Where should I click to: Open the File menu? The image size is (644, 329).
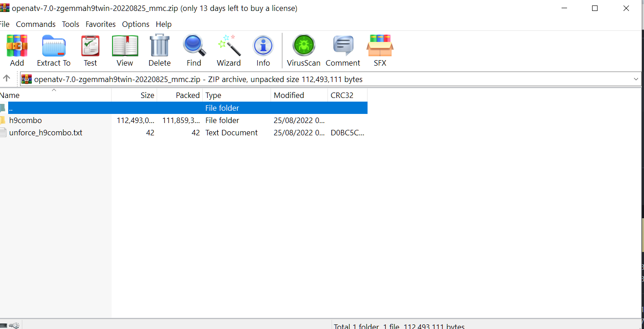4,24
